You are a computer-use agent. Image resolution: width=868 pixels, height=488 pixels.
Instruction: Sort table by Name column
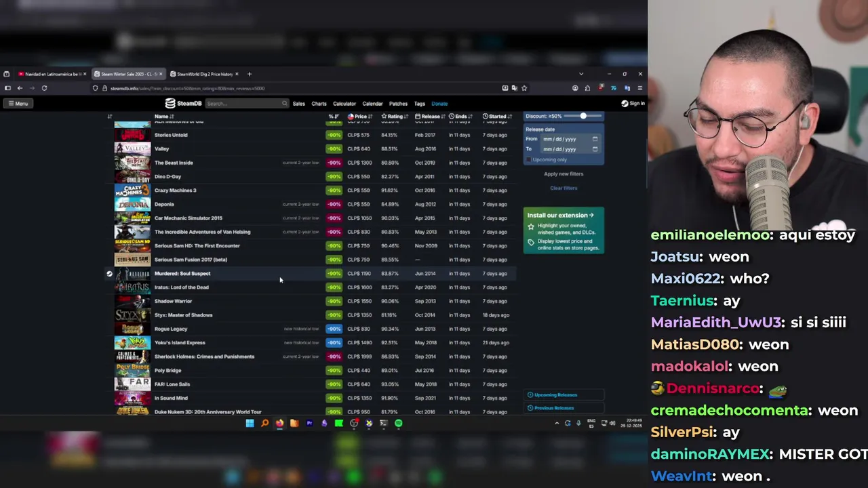click(x=164, y=117)
